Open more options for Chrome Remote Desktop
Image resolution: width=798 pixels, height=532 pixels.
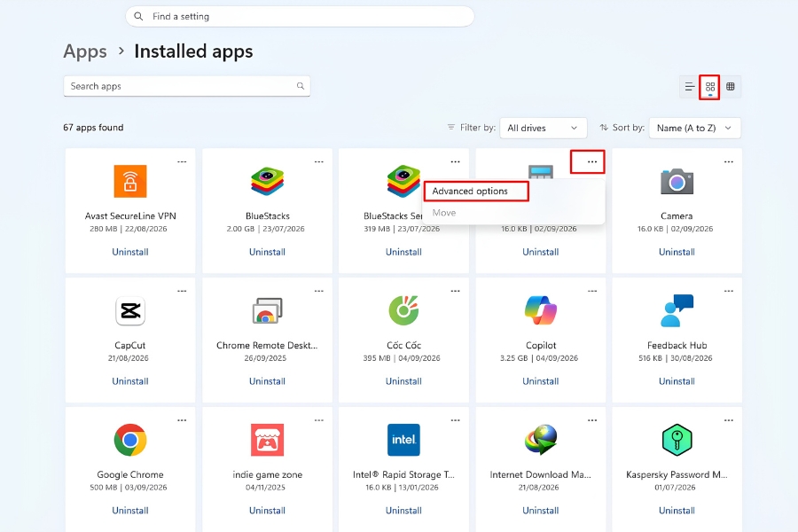pyautogui.click(x=318, y=291)
